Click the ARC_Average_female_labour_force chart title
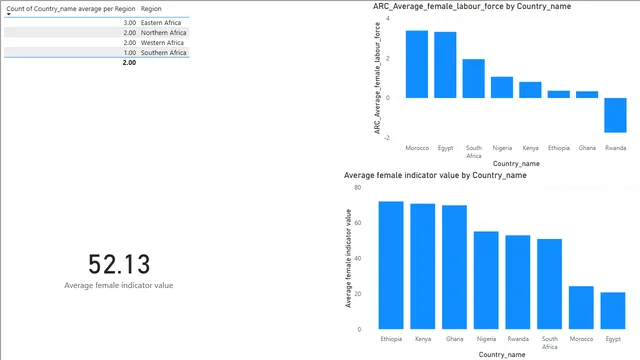This screenshot has width=640, height=360. 472,7
